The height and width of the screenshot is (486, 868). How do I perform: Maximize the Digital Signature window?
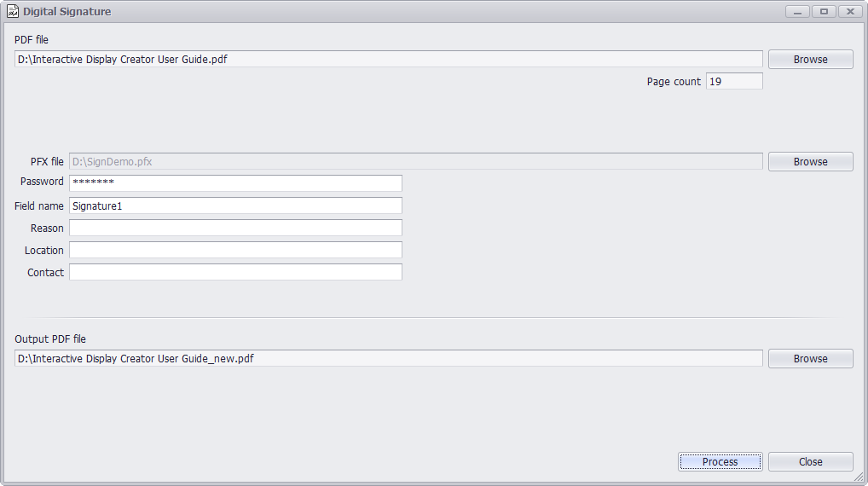click(x=824, y=12)
